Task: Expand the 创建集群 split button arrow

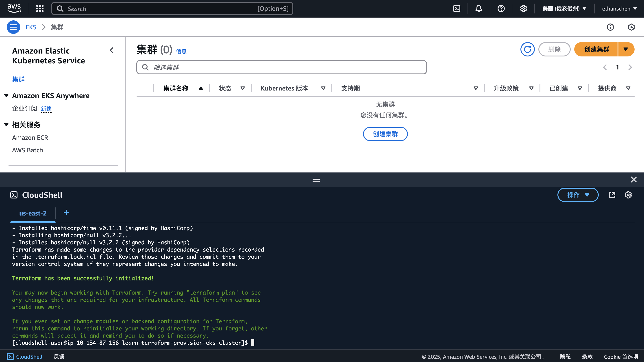Action: [626, 49]
